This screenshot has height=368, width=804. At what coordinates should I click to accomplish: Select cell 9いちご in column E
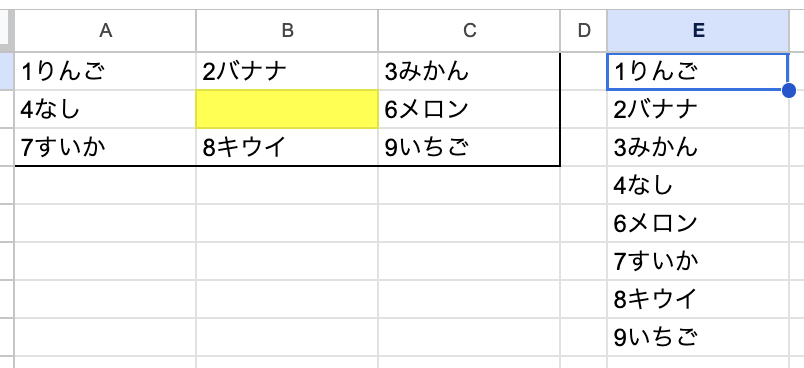coord(698,337)
